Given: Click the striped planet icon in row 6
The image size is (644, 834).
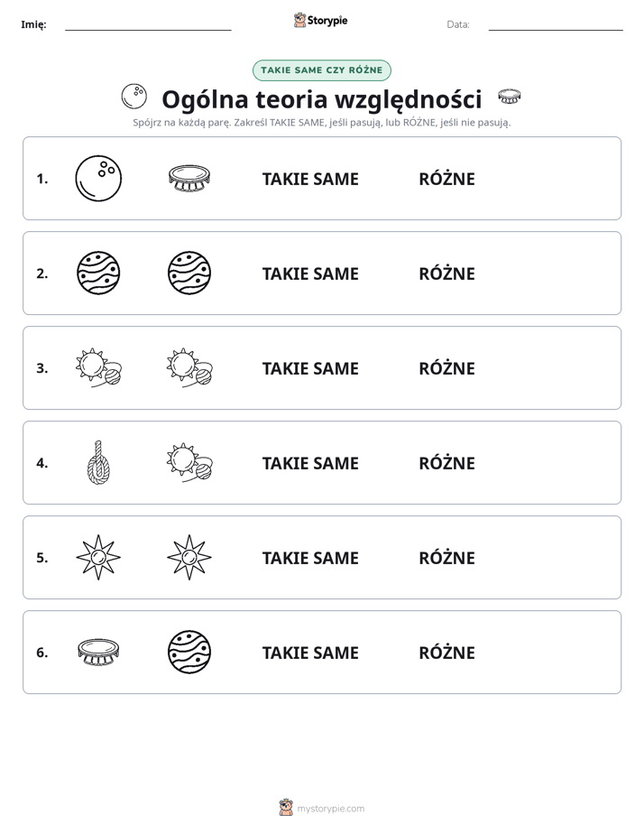Looking at the screenshot, I should coord(189,653).
